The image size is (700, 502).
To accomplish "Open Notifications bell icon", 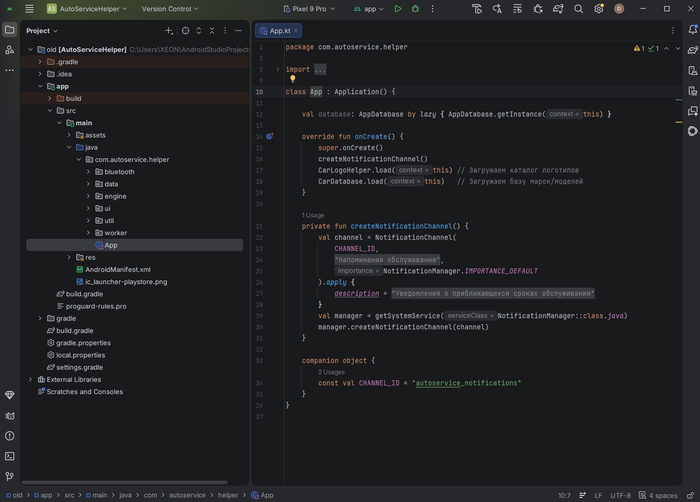I will (692, 29).
